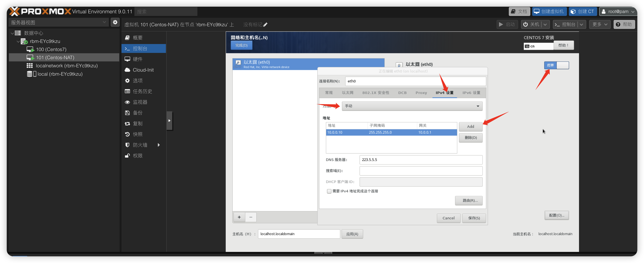Screen dimensions: 644x263
Task: Open the Cloud-Init cloud icon entry
Action: click(x=143, y=70)
